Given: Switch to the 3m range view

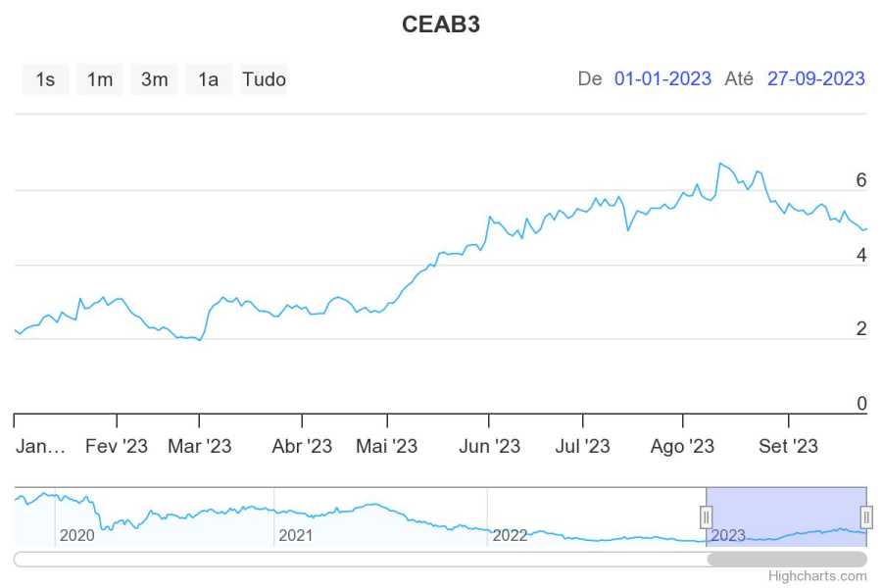Looking at the screenshot, I should click(154, 79).
